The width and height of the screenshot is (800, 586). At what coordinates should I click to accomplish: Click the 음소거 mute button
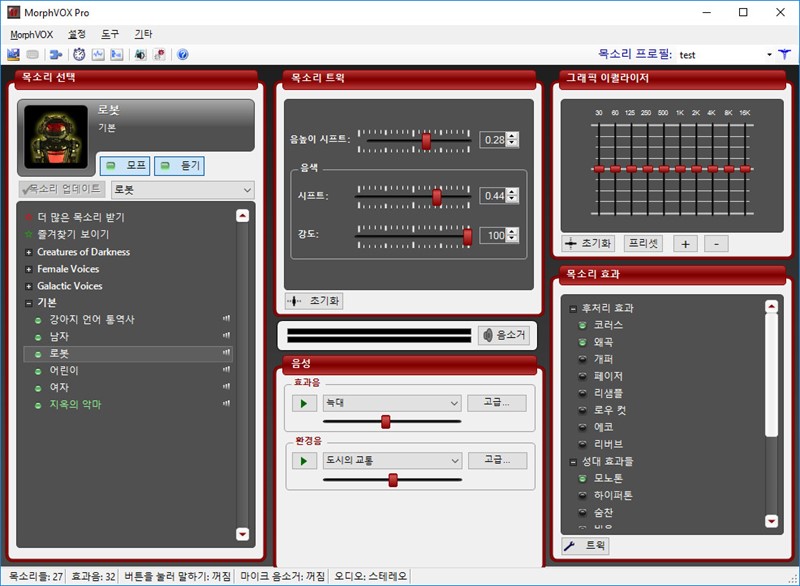[503, 335]
